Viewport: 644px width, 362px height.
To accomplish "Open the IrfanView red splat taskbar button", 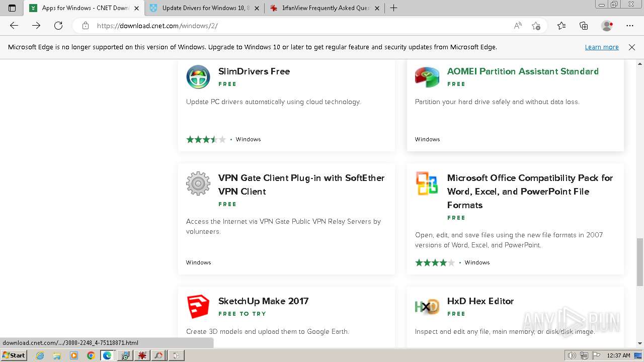I will pos(142,355).
